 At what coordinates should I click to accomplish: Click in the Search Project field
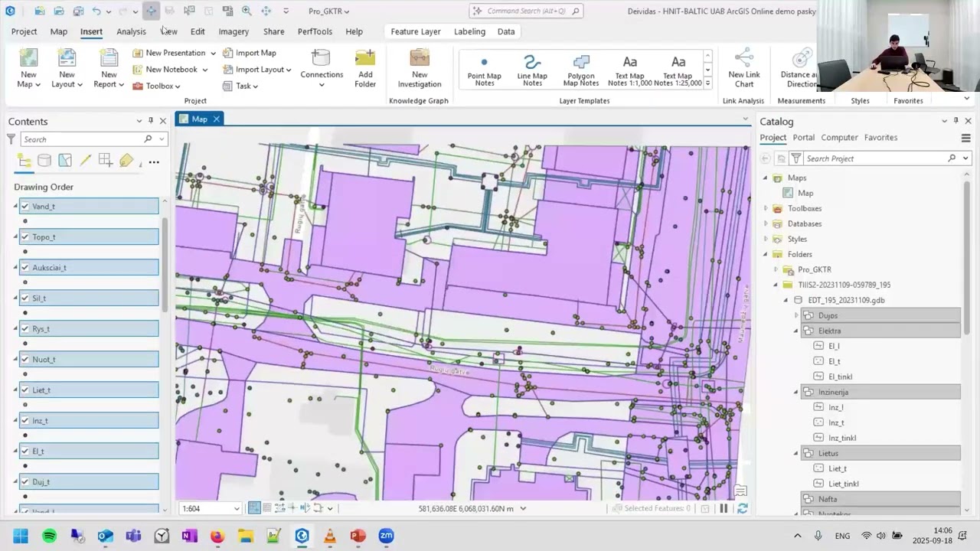click(x=875, y=158)
